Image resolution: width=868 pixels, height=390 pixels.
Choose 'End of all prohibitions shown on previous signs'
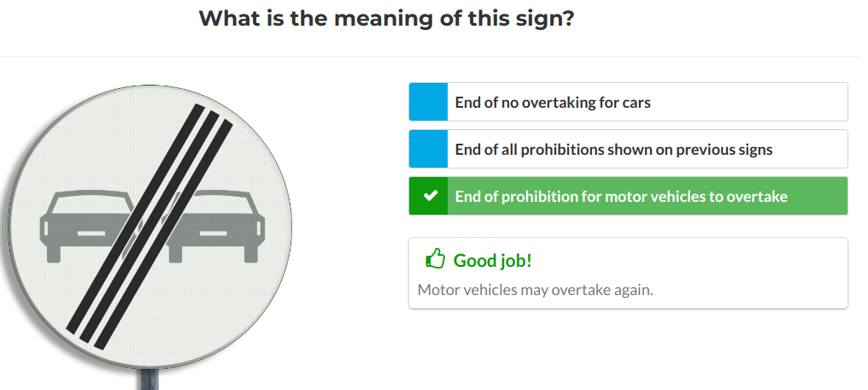coord(613,150)
